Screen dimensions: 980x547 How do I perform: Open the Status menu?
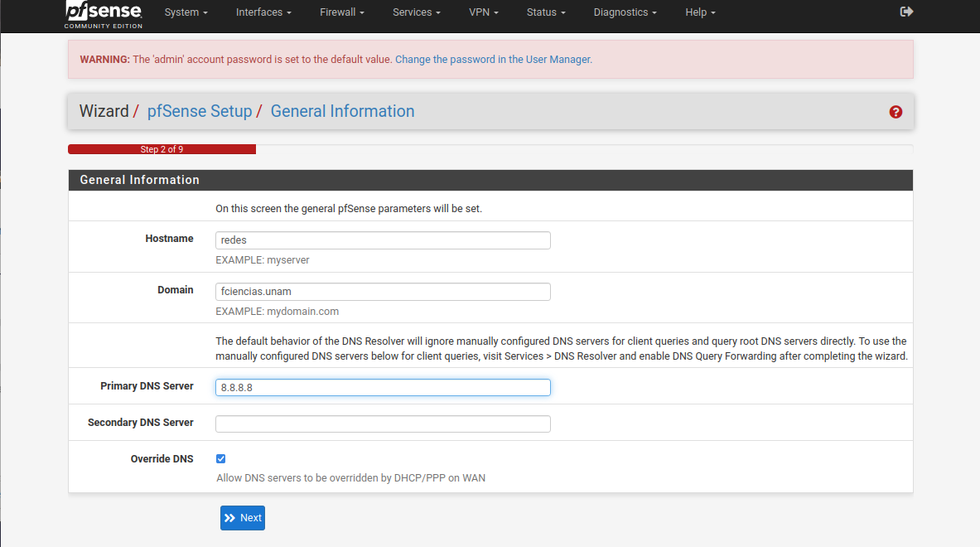coord(546,12)
